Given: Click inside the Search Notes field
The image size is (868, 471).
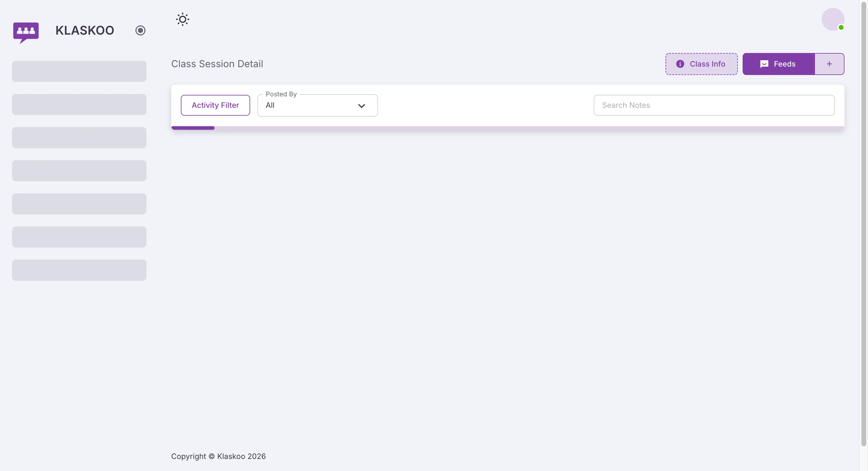Looking at the screenshot, I should (714, 105).
